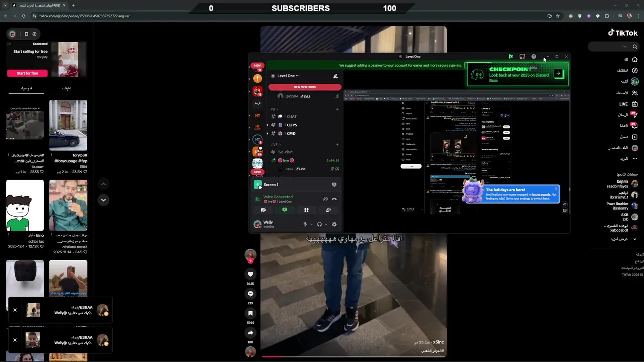Switch to you may like tab
The height and width of the screenshot is (362, 644).
(x=26, y=88)
